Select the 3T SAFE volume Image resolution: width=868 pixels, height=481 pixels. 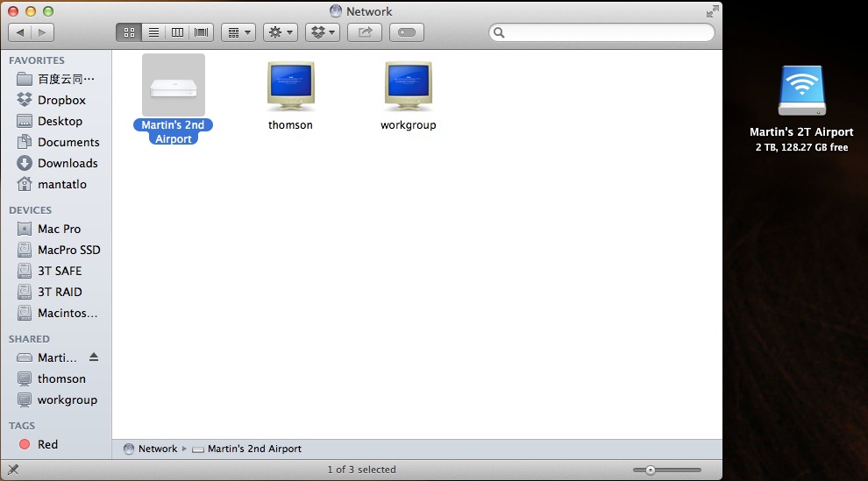pyautogui.click(x=56, y=271)
